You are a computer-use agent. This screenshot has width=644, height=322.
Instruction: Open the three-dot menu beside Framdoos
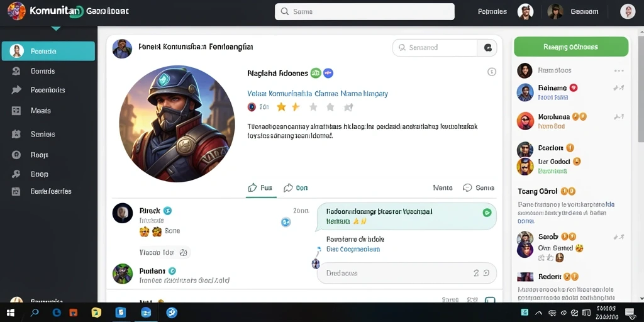[x=619, y=70]
